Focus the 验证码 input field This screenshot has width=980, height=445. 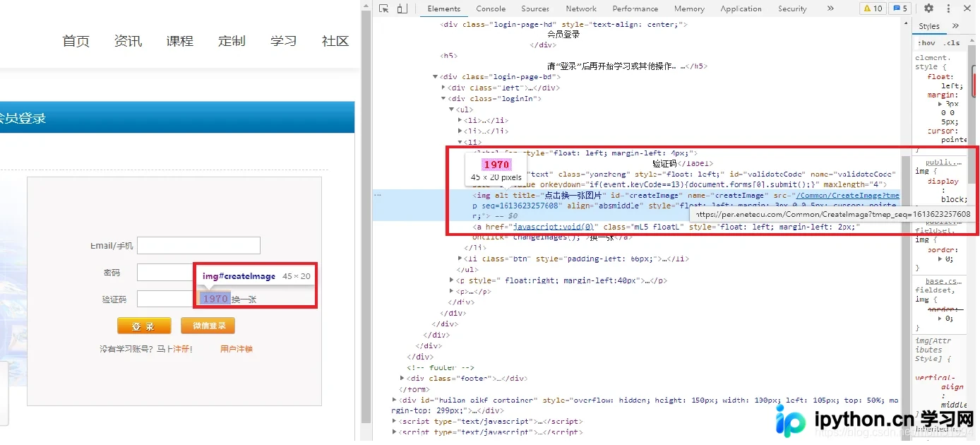(x=166, y=299)
